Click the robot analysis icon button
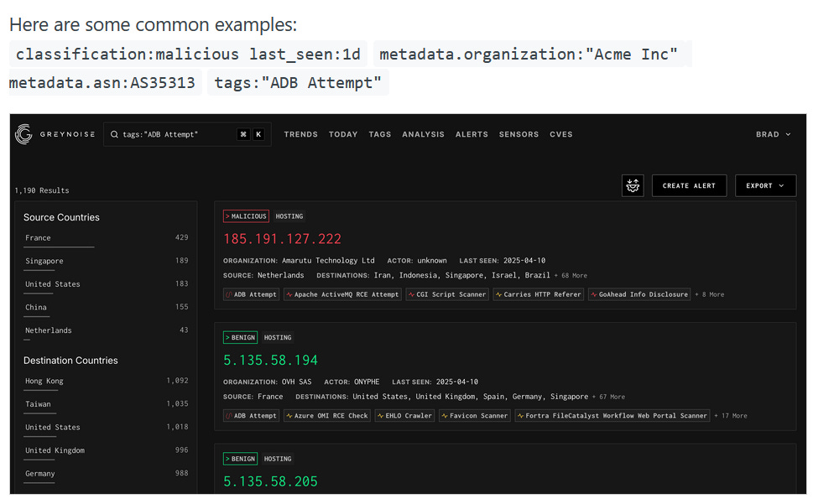The width and height of the screenshot is (813, 504). [x=633, y=185]
